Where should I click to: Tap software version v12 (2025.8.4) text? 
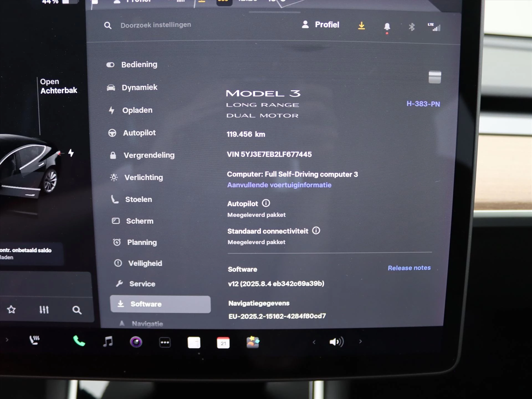276,284
